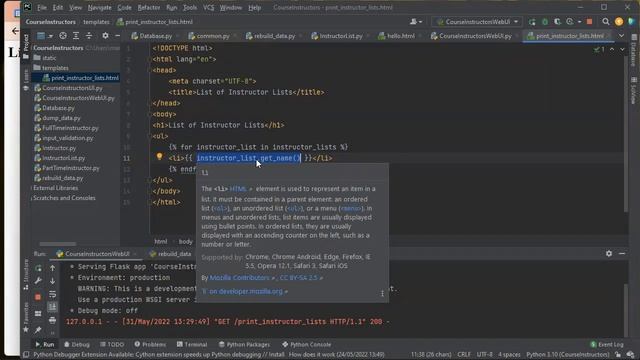Screen dimensions: 640x360
Task: Click the down arrow in the Run panel
Action: coord(53,281)
